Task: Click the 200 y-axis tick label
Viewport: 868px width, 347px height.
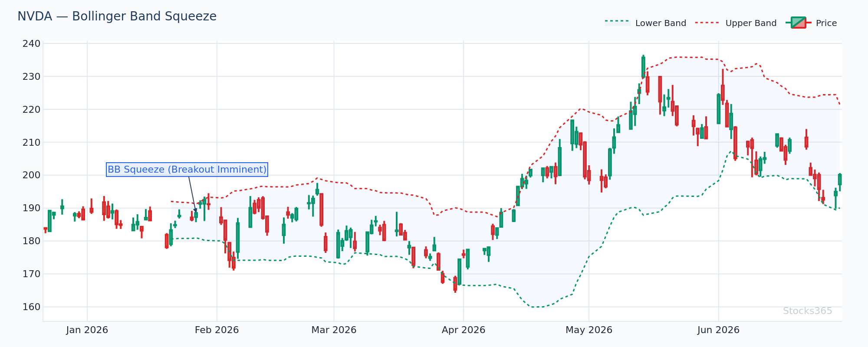Action: click(32, 175)
